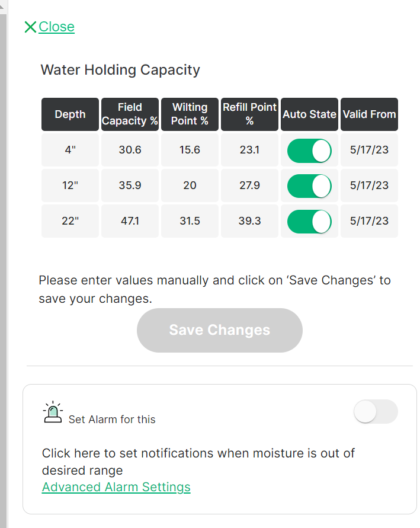Toggle Auto State for 22" depth
This screenshot has height=528, width=420.
tap(309, 222)
